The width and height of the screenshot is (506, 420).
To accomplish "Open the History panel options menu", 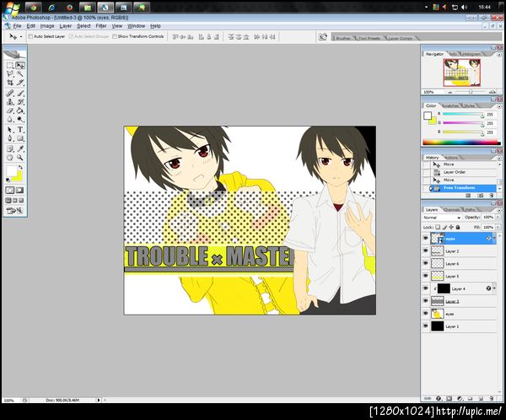I will coord(499,159).
